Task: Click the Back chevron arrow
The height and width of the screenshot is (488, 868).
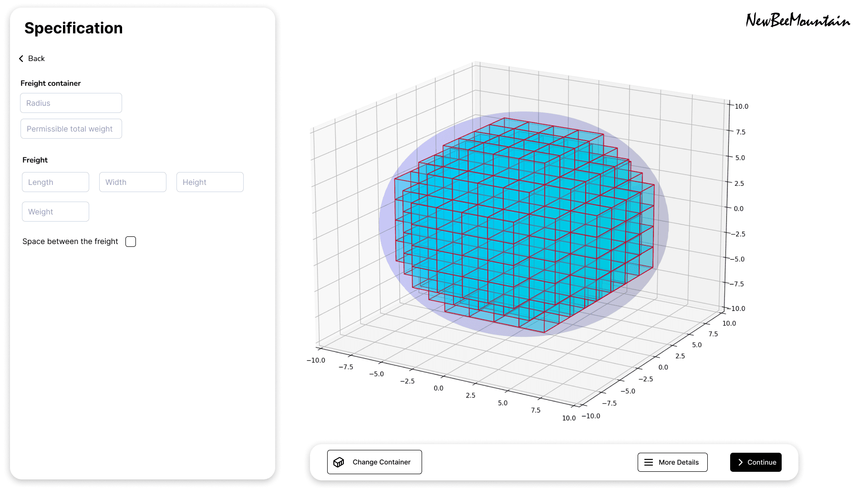Action: click(x=21, y=58)
